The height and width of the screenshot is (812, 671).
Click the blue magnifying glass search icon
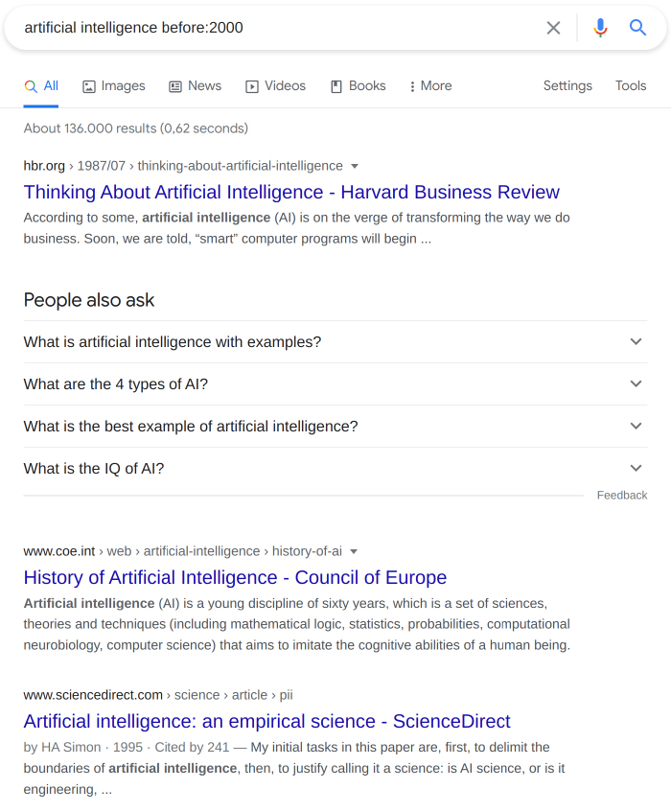[637, 28]
